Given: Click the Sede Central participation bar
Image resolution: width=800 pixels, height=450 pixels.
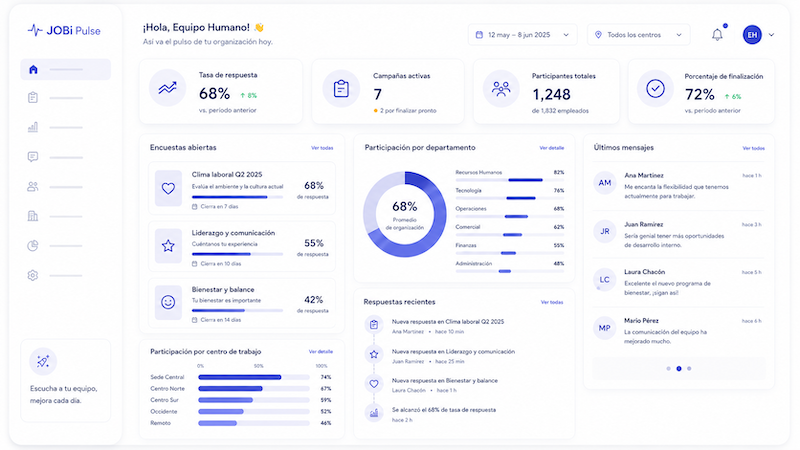Looking at the screenshot, I should (x=254, y=378).
